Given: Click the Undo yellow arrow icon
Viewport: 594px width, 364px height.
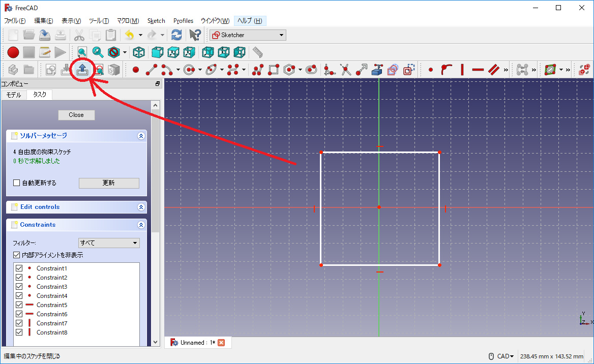Looking at the screenshot, I should 130,35.
